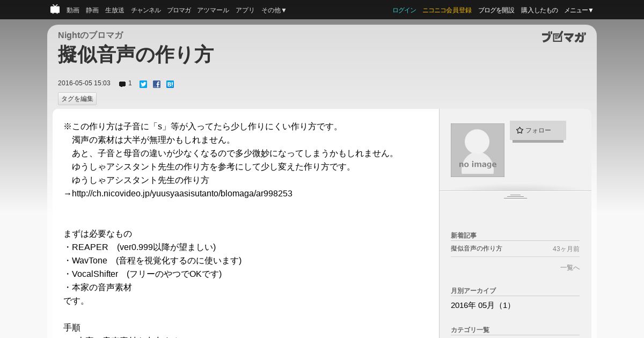Open the ch.nicovideo.jp yuusyaasisutanto URL

click(182, 194)
